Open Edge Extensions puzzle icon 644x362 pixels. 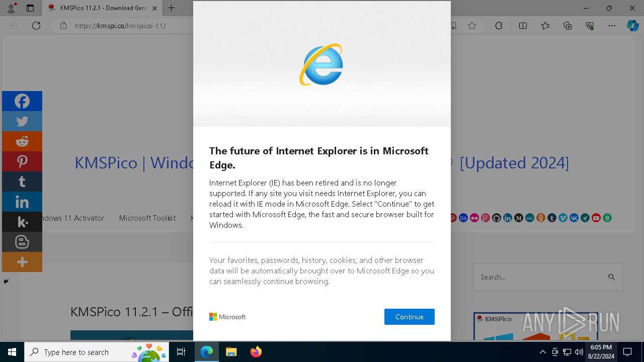click(x=499, y=26)
